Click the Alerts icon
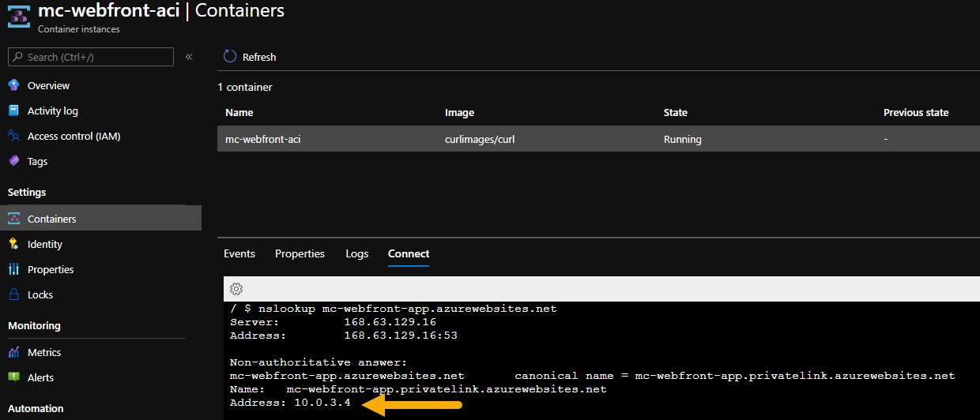 (x=13, y=377)
